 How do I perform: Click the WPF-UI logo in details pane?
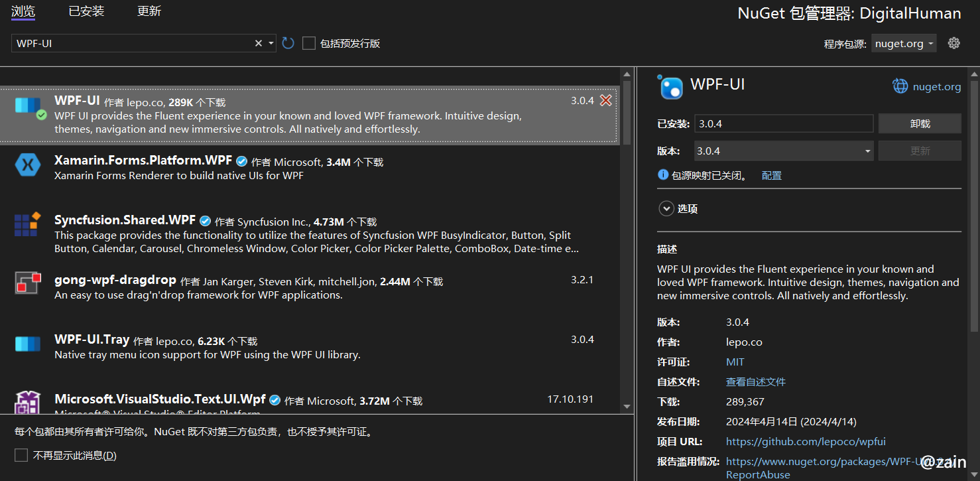[670, 87]
